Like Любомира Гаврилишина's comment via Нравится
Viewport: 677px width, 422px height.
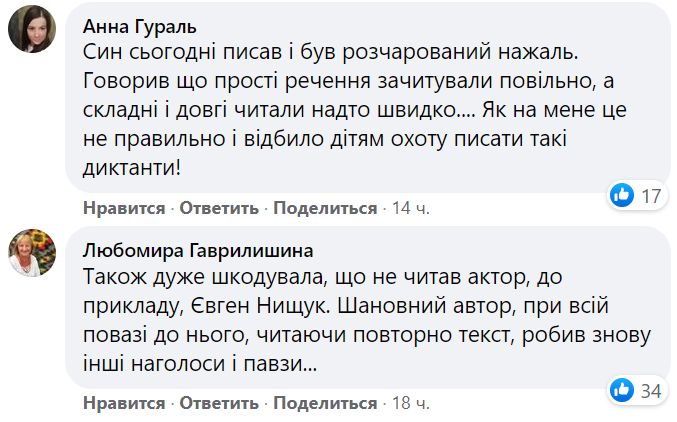click(124, 404)
